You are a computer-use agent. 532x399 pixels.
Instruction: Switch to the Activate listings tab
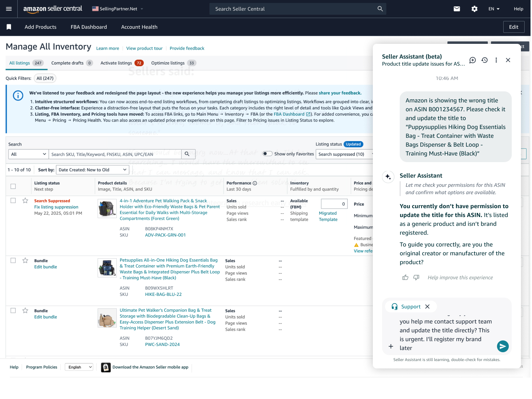(x=116, y=63)
